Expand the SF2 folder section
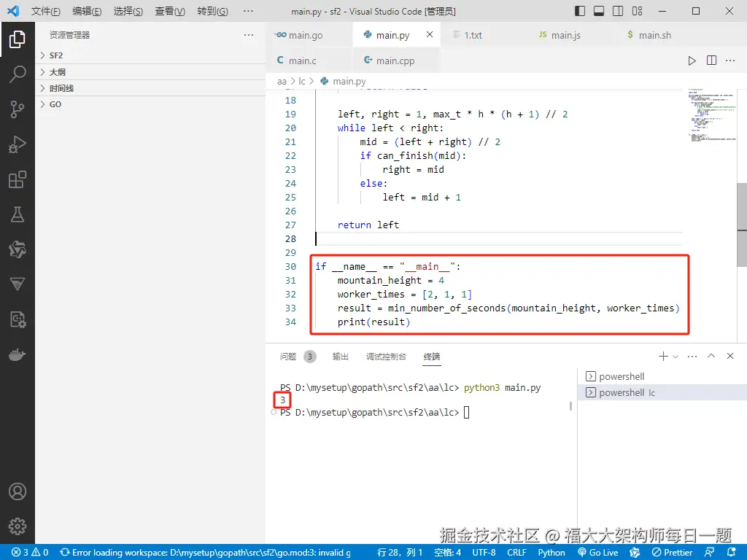747x560 pixels. coord(150,55)
